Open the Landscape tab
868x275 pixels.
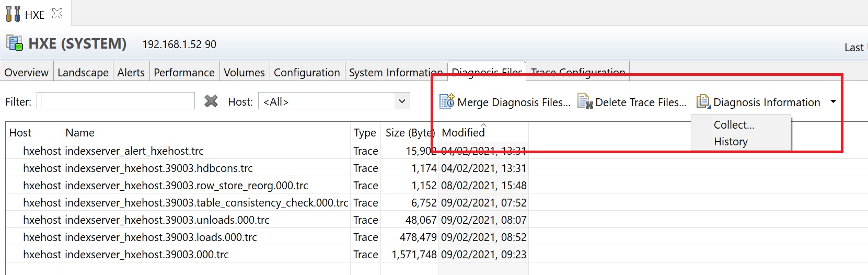point(83,72)
